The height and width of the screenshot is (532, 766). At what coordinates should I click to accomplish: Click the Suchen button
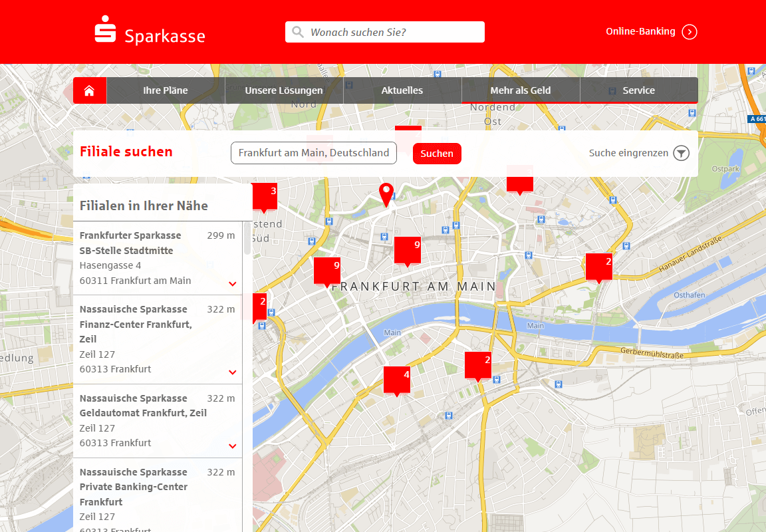tap(437, 154)
